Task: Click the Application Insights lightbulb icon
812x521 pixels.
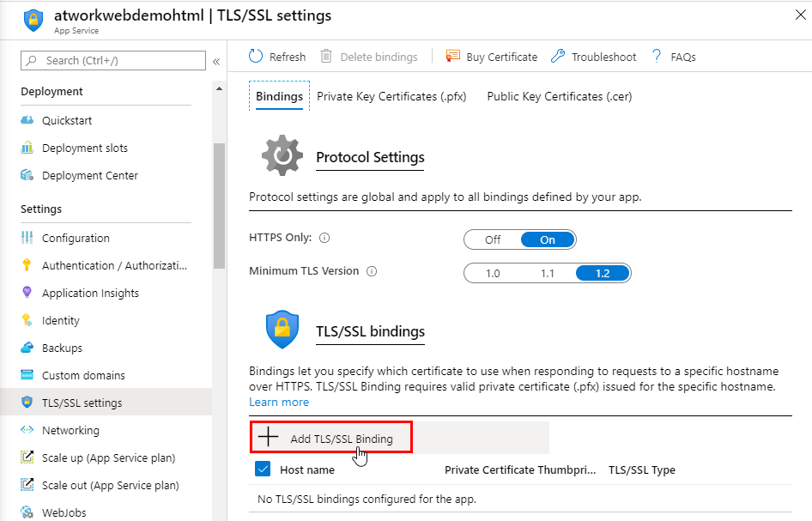Action: point(27,294)
